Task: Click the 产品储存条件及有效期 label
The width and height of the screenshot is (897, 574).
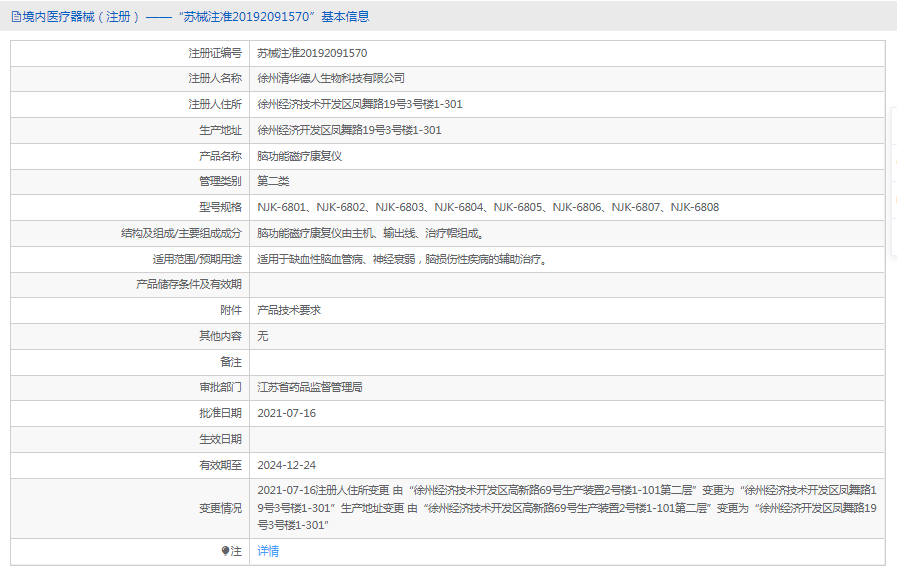Action: click(x=189, y=284)
